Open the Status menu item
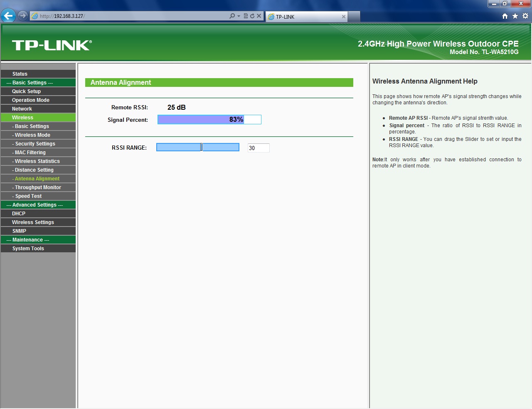Image resolution: width=532 pixels, height=409 pixels. point(38,74)
